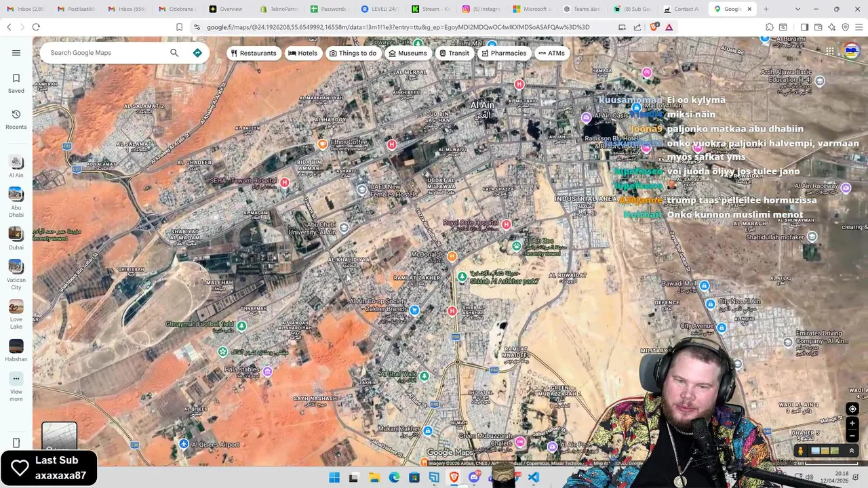Switch to the Overview browser tab

tap(227, 9)
